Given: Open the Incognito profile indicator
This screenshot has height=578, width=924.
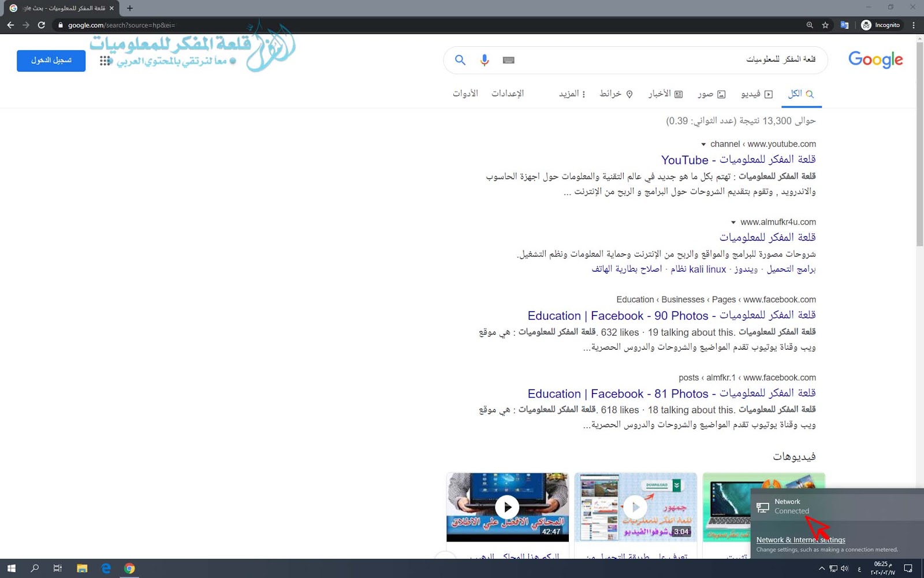Looking at the screenshot, I should coord(881,25).
